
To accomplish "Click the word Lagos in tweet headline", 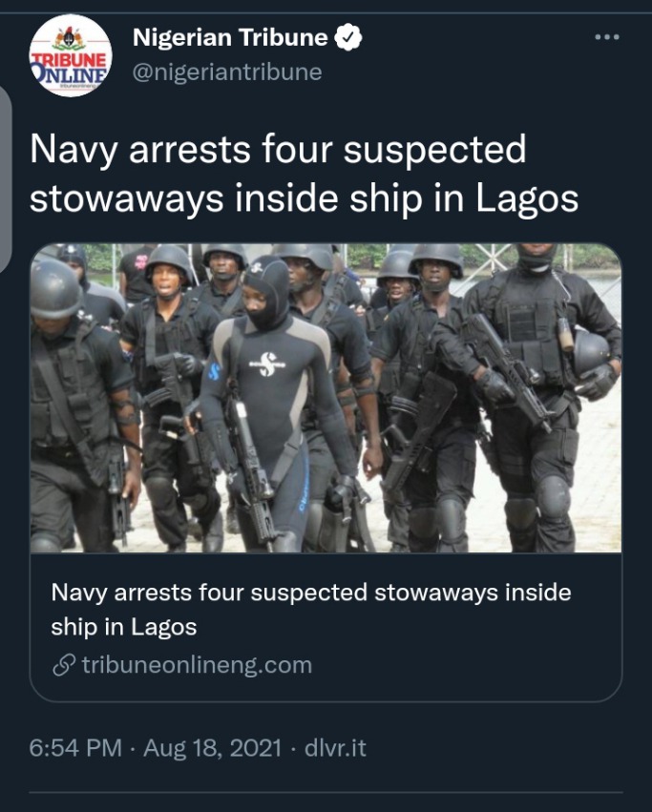I will (527, 198).
